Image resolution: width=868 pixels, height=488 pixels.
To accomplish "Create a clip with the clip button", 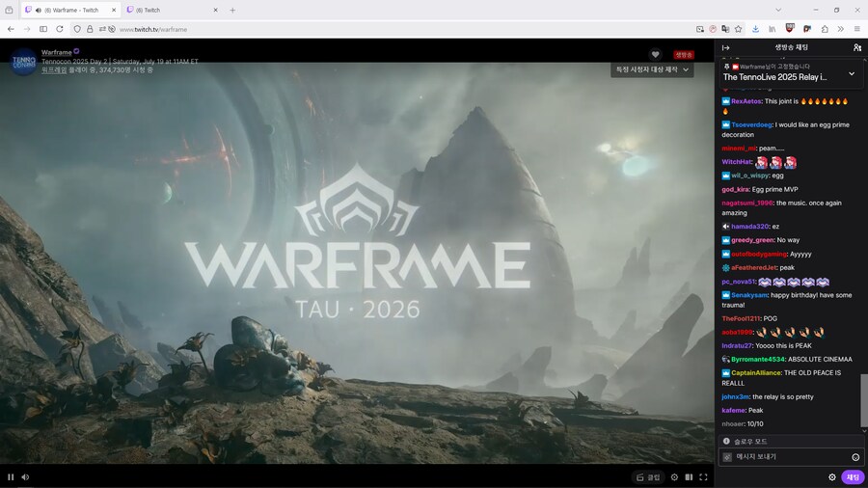I will (648, 477).
